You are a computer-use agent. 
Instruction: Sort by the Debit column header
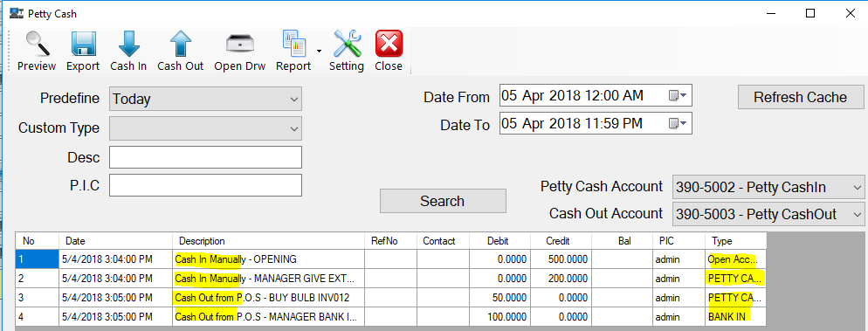(499, 241)
